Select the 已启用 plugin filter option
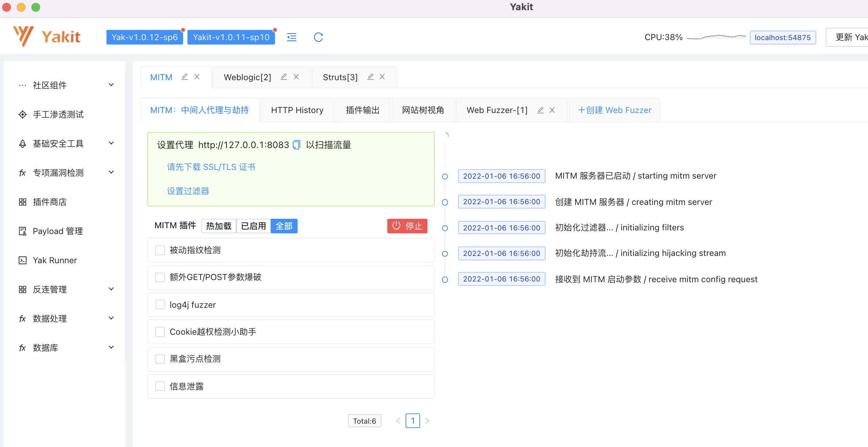 (253, 226)
